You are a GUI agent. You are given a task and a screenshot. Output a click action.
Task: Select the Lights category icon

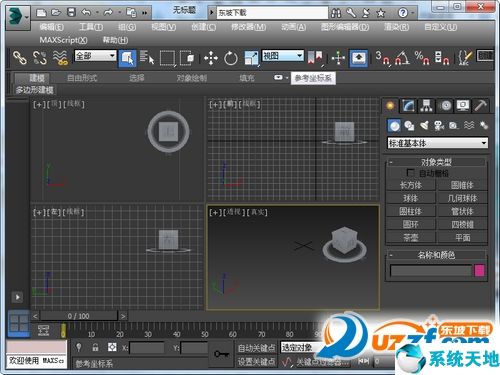[424, 126]
